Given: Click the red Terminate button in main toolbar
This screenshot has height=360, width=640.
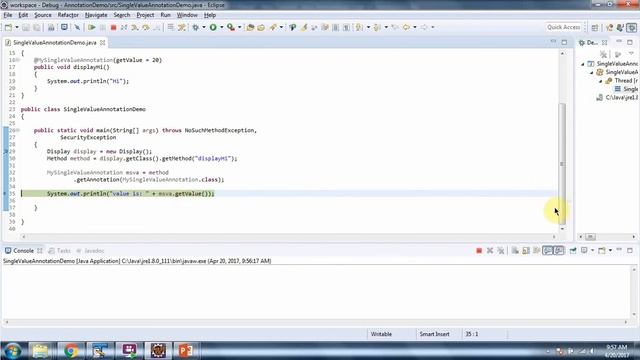Looking at the screenshot, I should [113, 27].
